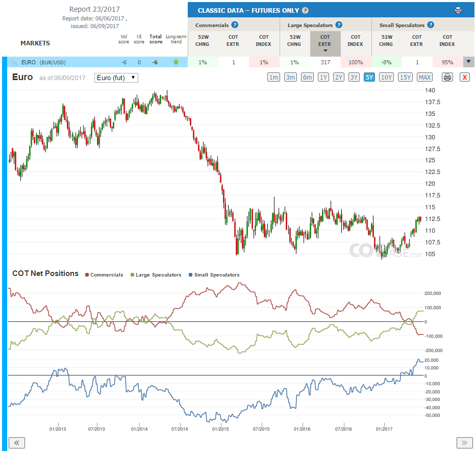This screenshot has height=451, width=476.
Task: Show the 10Y chart range
Action: (x=386, y=78)
